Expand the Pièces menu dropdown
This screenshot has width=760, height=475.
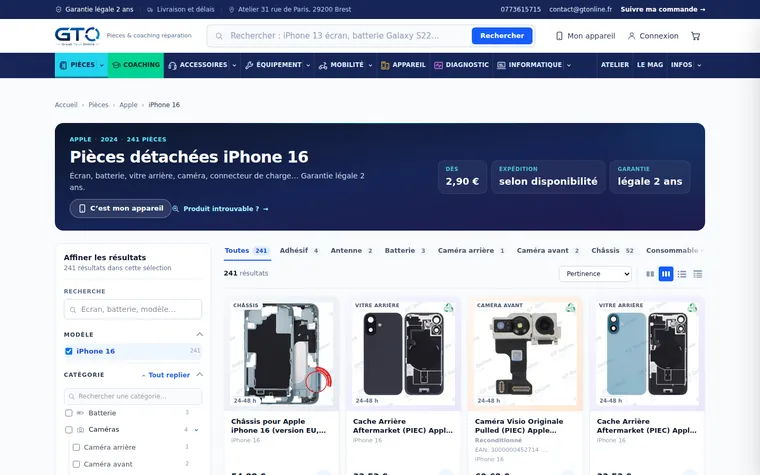click(x=102, y=65)
